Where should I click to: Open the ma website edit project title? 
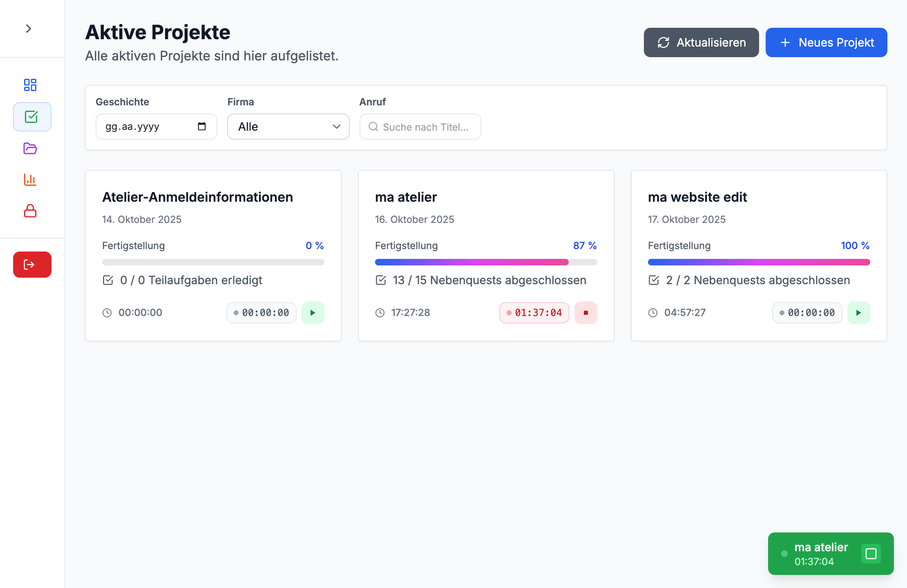click(697, 197)
